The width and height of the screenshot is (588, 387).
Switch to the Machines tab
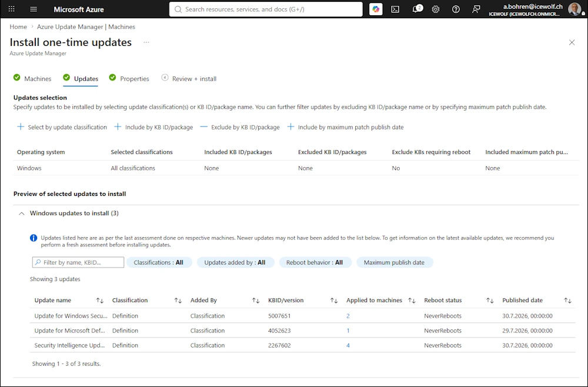coord(32,78)
